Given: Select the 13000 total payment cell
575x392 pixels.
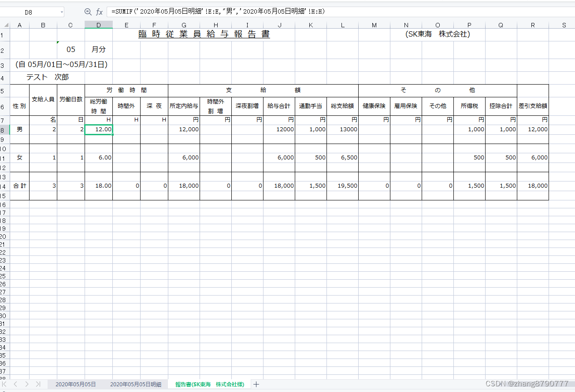Looking at the screenshot, I should pyautogui.click(x=342, y=129).
